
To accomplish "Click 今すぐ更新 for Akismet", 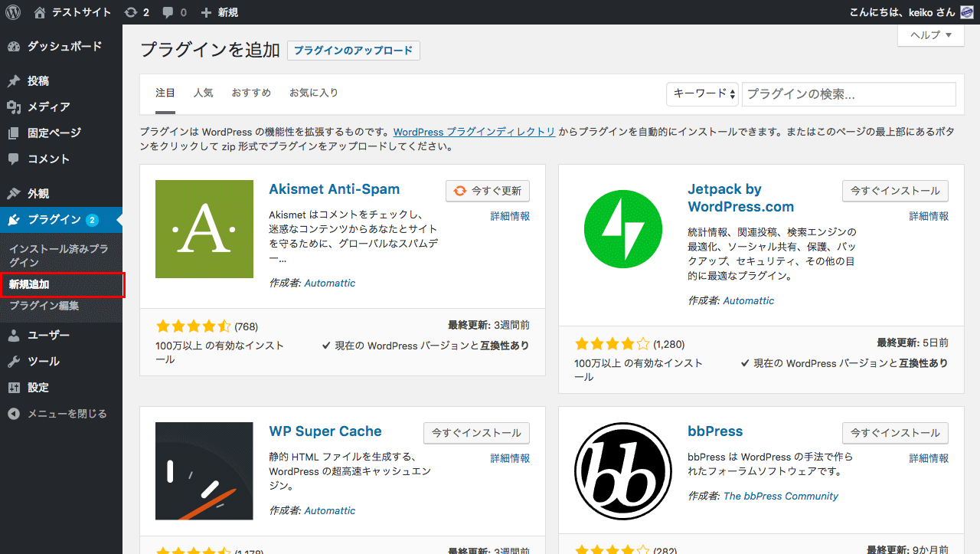I will [x=488, y=191].
